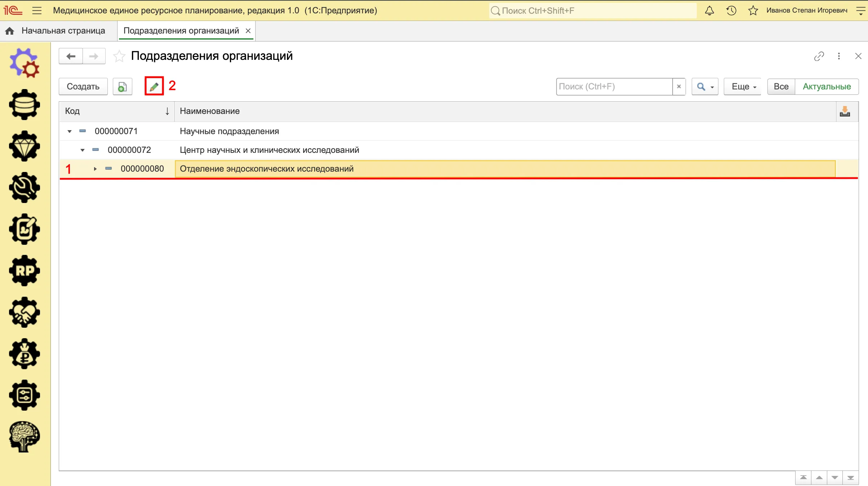Open the notifications bell icon

pos(709,10)
